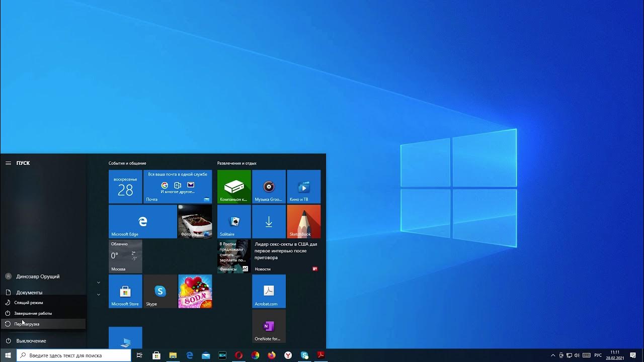Launch the Acrobat.com tile

point(269,291)
